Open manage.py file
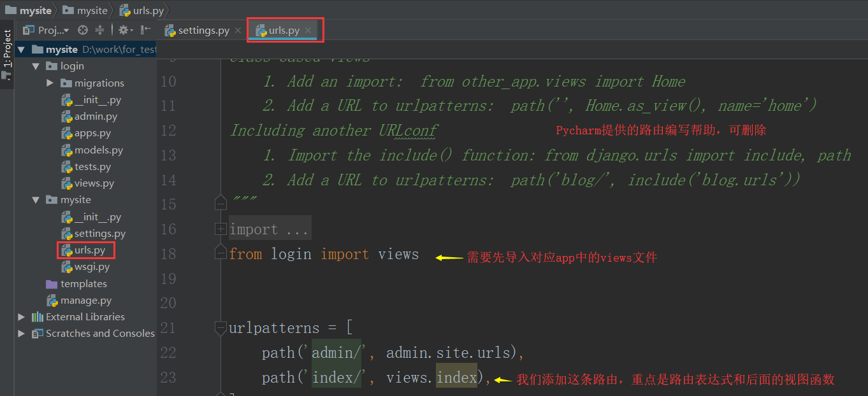This screenshot has height=396, width=868. pyautogui.click(x=80, y=301)
